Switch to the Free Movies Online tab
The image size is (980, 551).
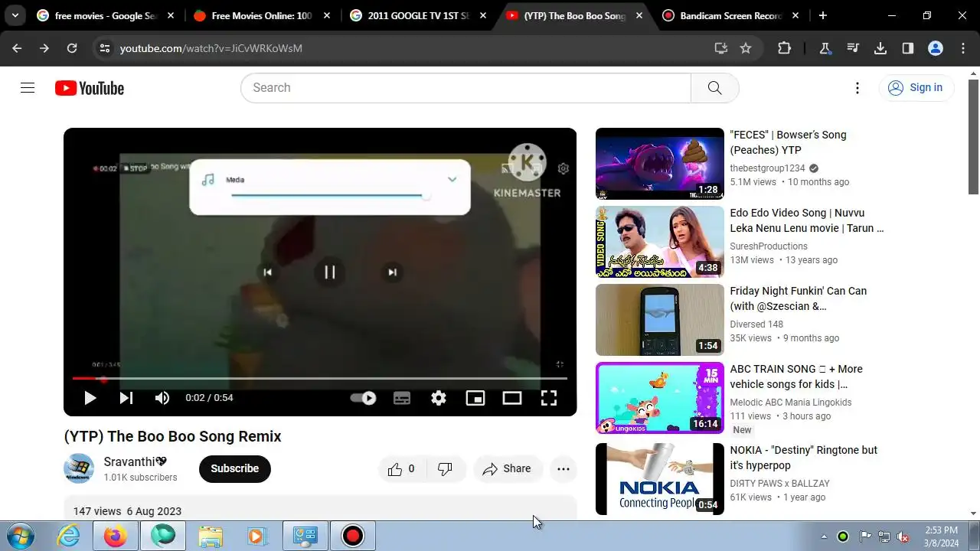[261, 15]
